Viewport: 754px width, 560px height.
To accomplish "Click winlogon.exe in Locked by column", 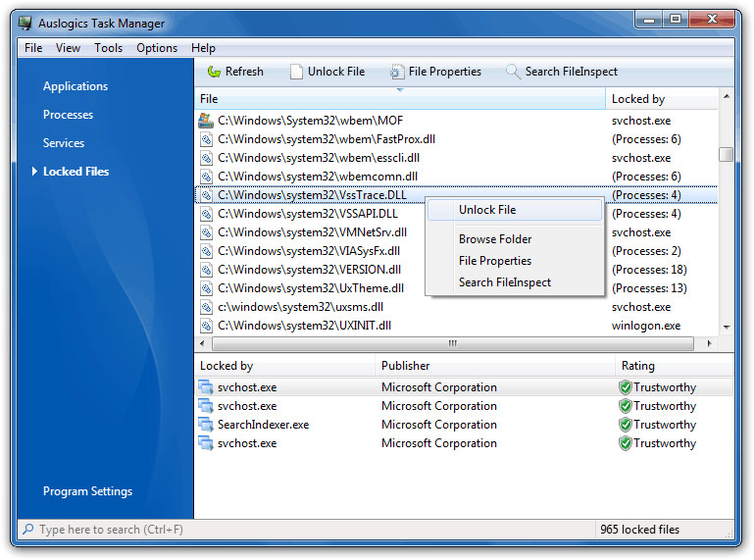I will 646,327.
